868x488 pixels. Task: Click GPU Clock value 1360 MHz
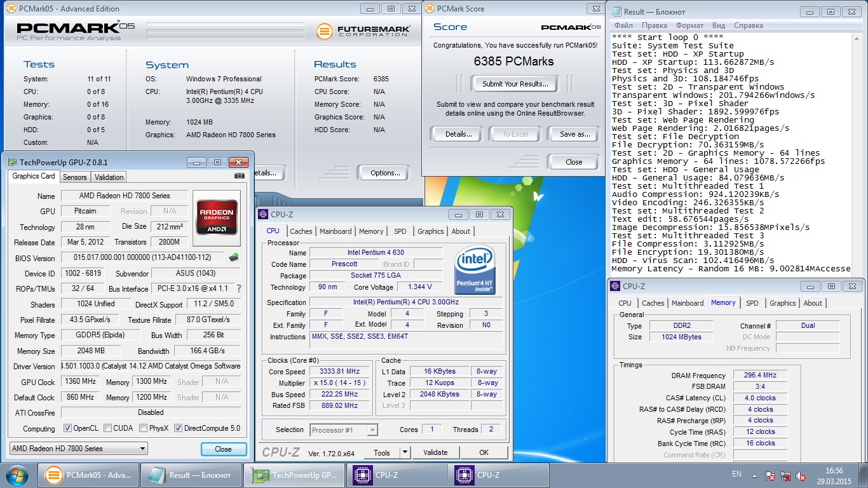pyautogui.click(x=80, y=382)
